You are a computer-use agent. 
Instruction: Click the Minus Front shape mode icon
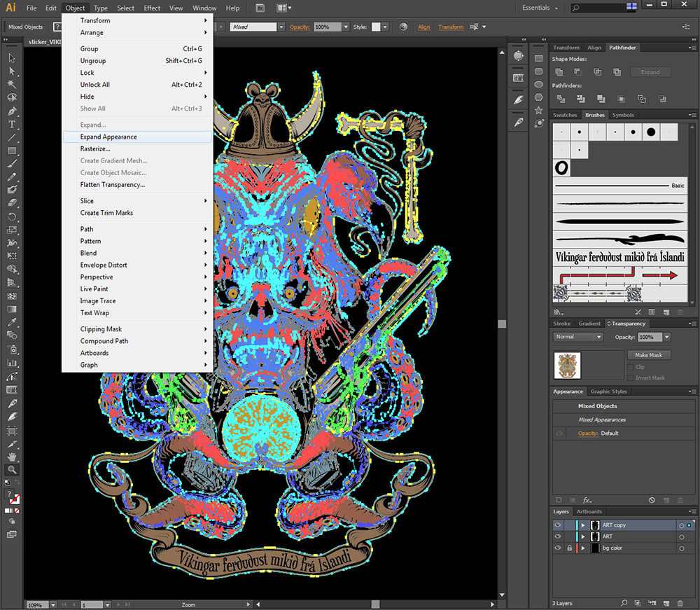click(x=578, y=72)
